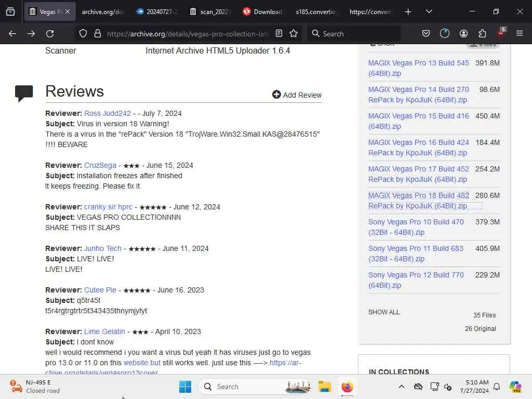Viewport: 532px width, 399px height.
Task: Open reviewer Junho Tech profile
Action: (x=103, y=248)
